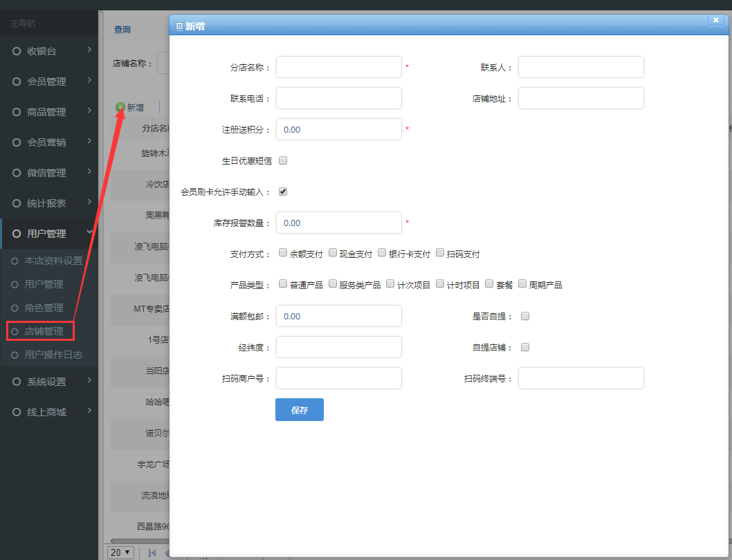Expand the 系统设置 menu chevron
The image size is (732, 560).
tap(89, 380)
